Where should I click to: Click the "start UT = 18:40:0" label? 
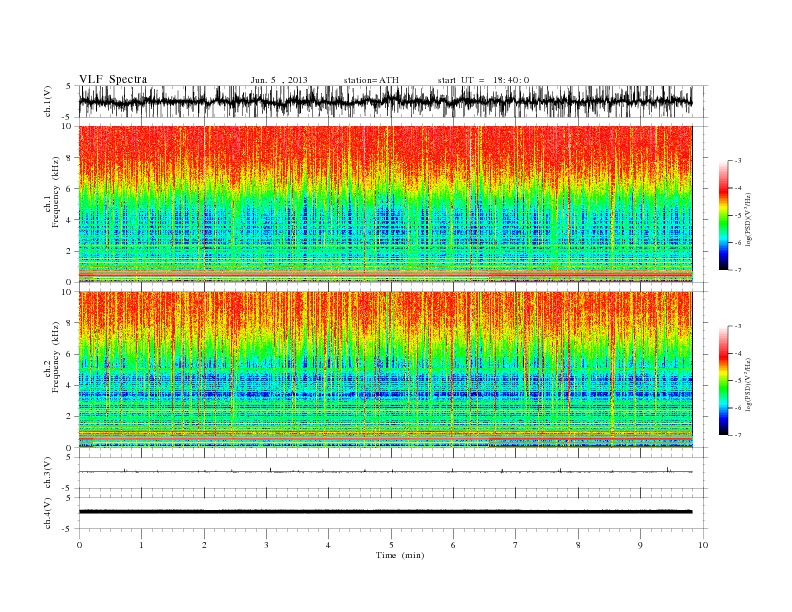click(483, 80)
